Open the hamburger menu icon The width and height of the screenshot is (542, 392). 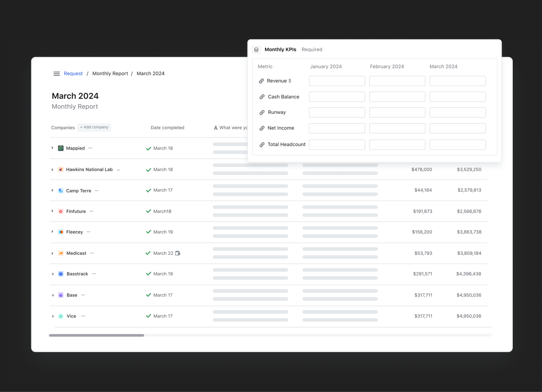(56, 74)
